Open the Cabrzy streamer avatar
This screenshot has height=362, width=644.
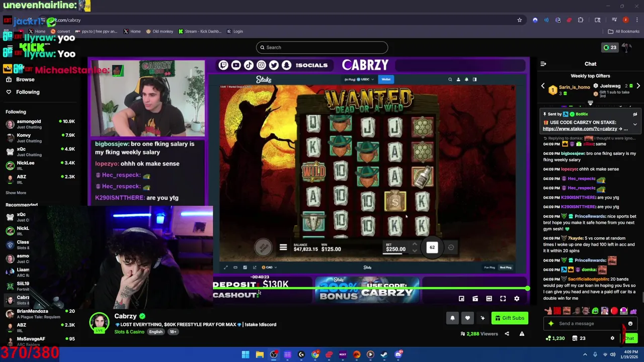[99, 322]
